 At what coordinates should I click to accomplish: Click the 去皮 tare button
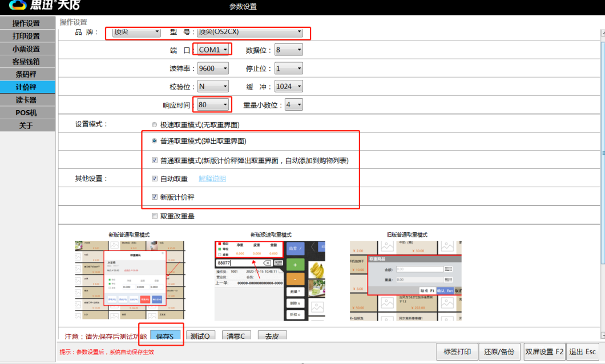click(272, 335)
